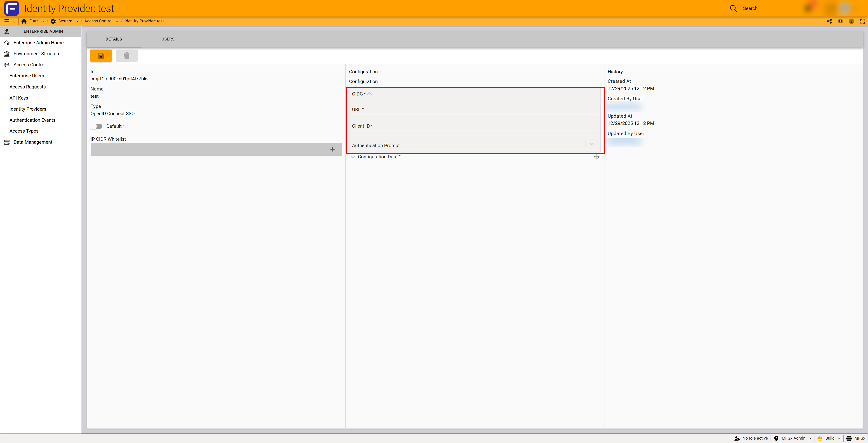This screenshot has height=443, width=868.
Task: Click the Fuuz logo icon
Action: pos(12,8)
